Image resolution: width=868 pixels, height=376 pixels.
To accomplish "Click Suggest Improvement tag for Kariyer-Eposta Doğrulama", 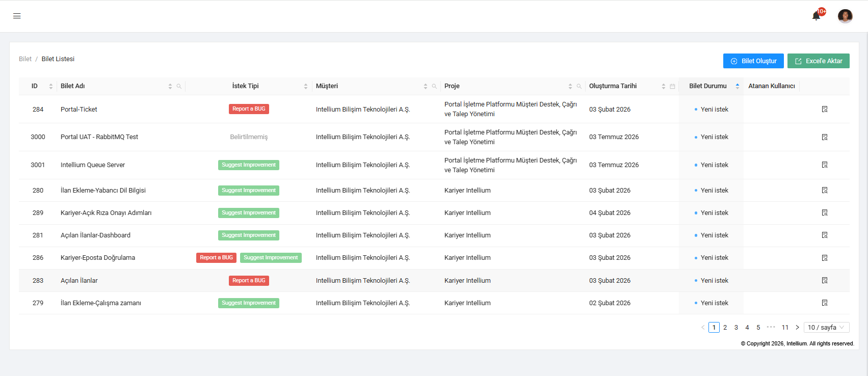I will (271, 258).
